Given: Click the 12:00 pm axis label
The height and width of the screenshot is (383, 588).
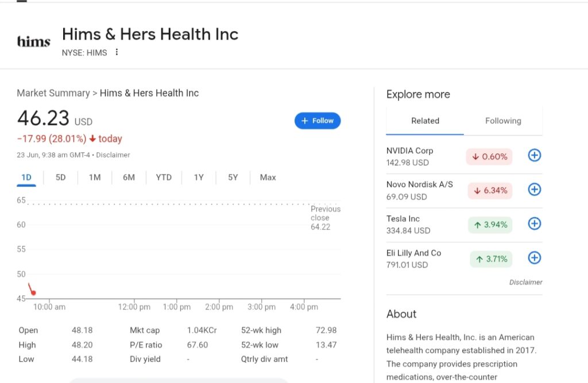Looking at the screenshot, I should point(134,307).
